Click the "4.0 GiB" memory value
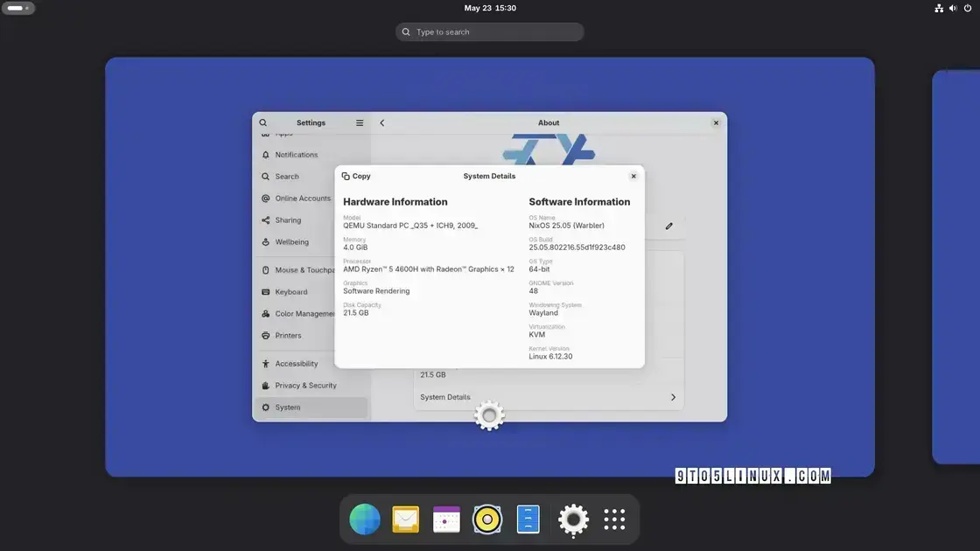The image size is (980, 551). click(x=355, y=248)
